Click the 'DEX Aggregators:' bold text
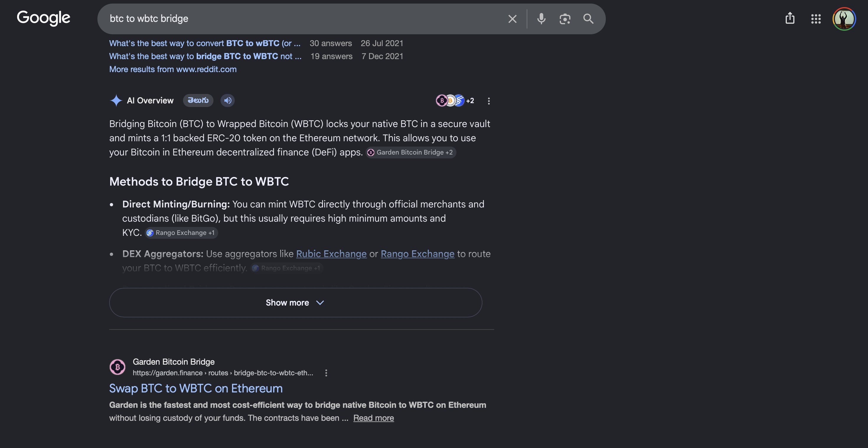Screen dimensions: 868x448 tap(163, 254)
